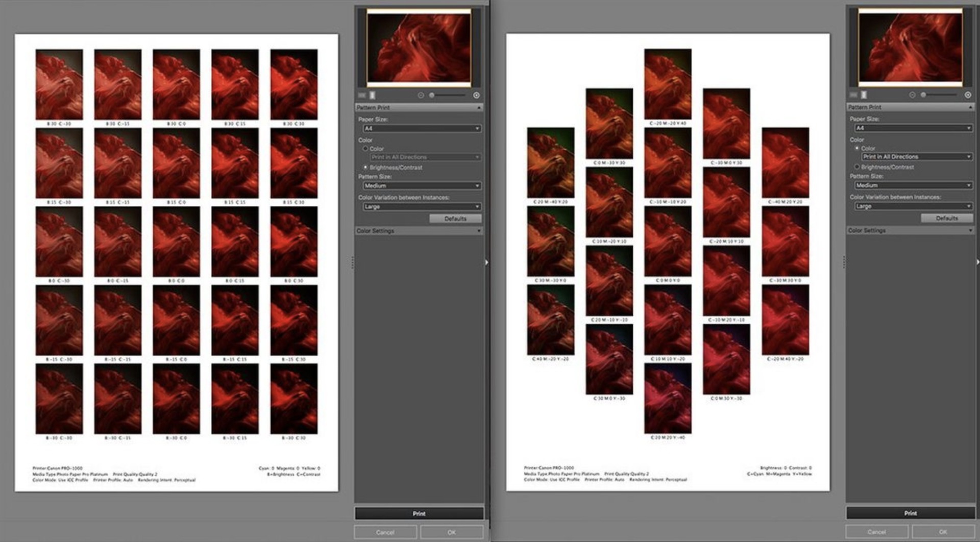Click the fit-view icon right of the zoom slider
Image resolution: width=980 pixels, height=542 pixels.
pyautogui.click(x=477, y=95)
